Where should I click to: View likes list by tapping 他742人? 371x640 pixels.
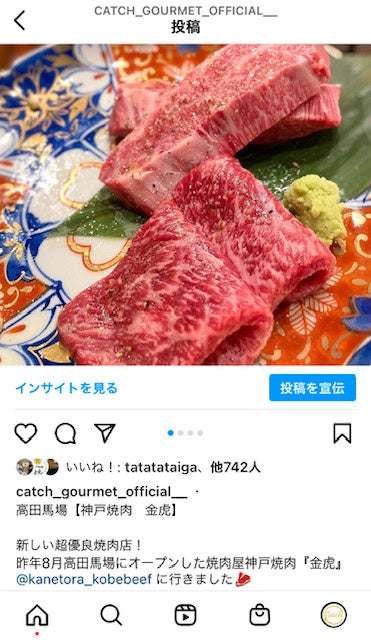[x=235, y=467]
